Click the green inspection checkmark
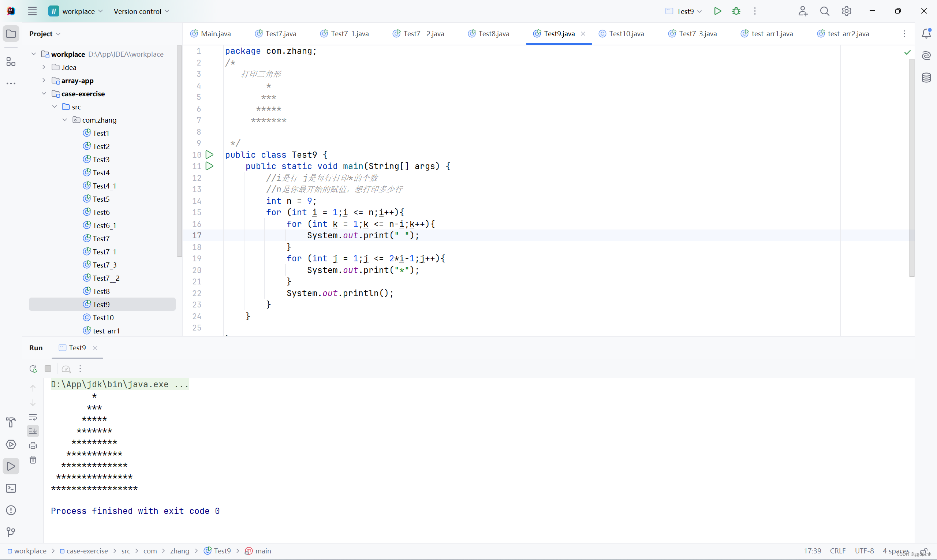The height and width of the screenshot is (560, 937). [x=908, y=52]
